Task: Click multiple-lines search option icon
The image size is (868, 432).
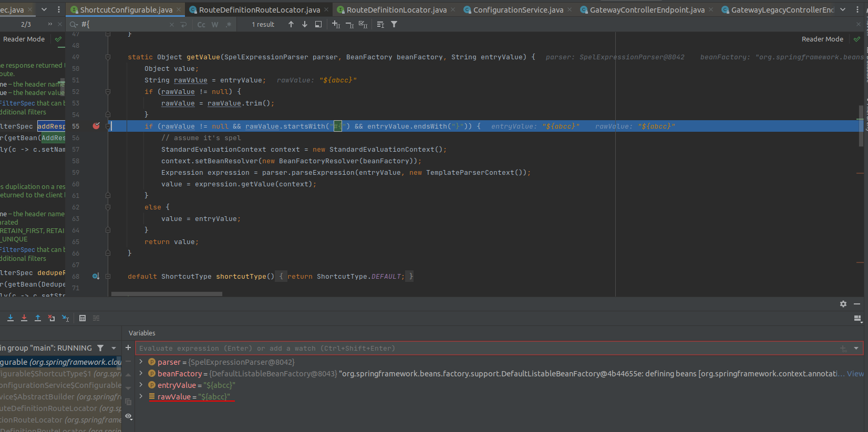Action: click(380, 24)
